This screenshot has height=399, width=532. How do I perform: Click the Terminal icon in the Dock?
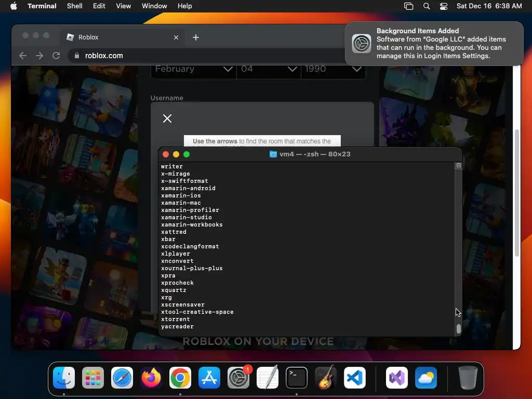(x=297, y=378)
